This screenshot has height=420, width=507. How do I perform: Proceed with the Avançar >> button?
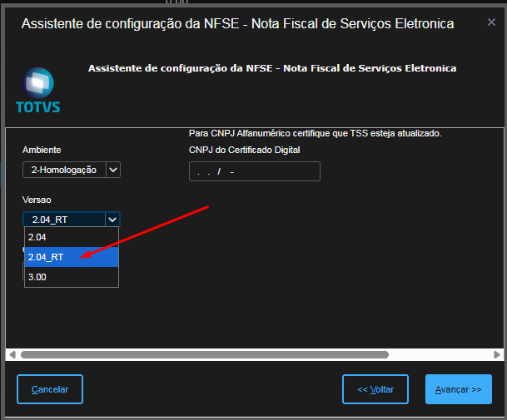pyautogui.click(x=459, y=389)
